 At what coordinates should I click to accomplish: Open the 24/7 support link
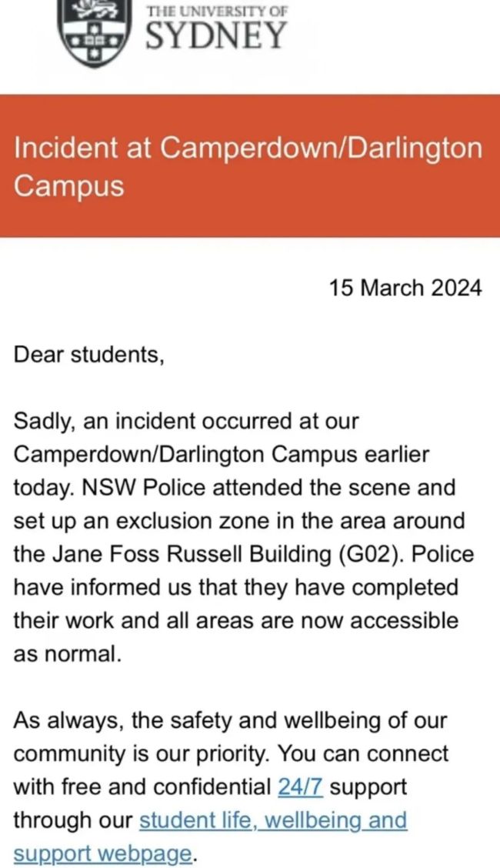coord(302,786)
